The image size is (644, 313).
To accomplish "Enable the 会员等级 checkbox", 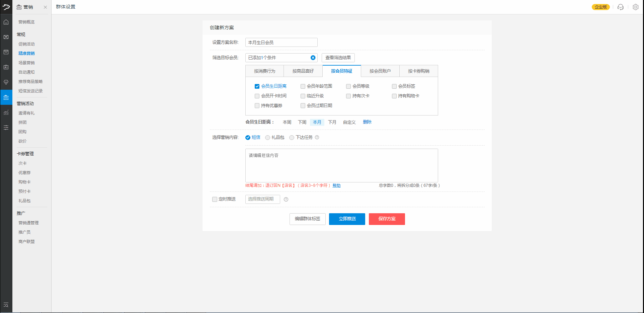I will click(x=348, y=86).
